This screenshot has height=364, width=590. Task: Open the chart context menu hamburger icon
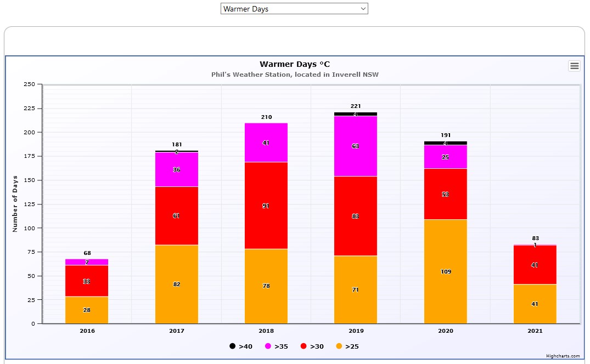tap(574, 66)
